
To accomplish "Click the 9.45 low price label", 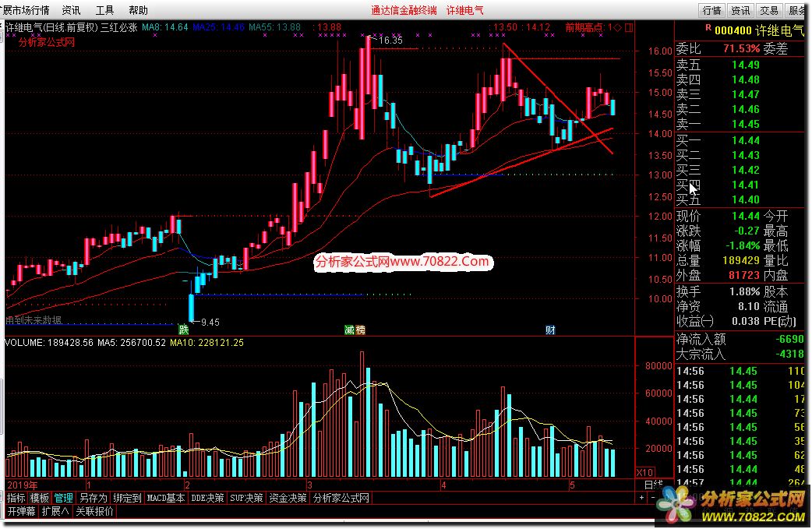I will (210, 323).
